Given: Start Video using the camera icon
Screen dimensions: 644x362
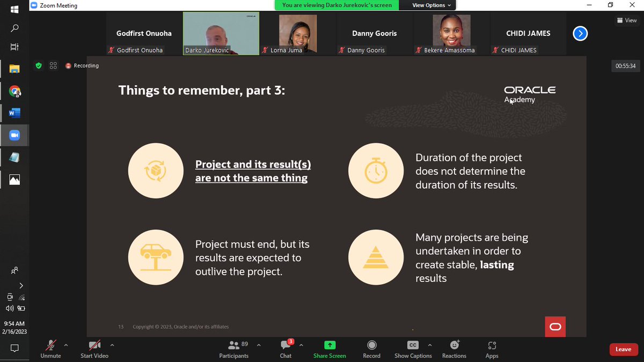Looking at the screenshot, I should tap(94, 349).
